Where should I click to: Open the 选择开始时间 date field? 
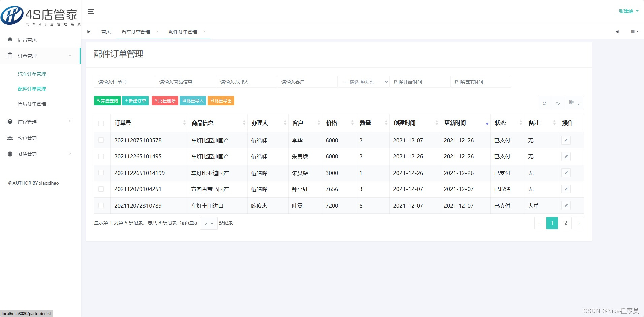pos(420,82)
